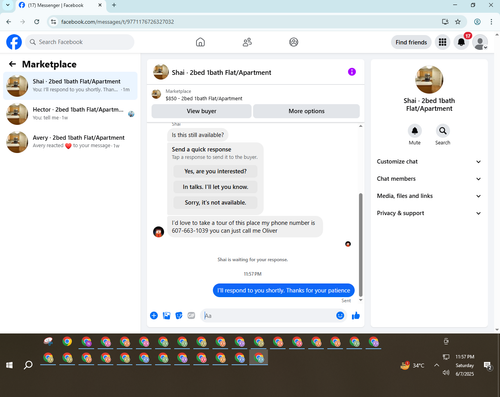Open the notifications bell with 17 badge
Image resolution: width=500 pixels, height=397 pixels.
coord(461,42)
